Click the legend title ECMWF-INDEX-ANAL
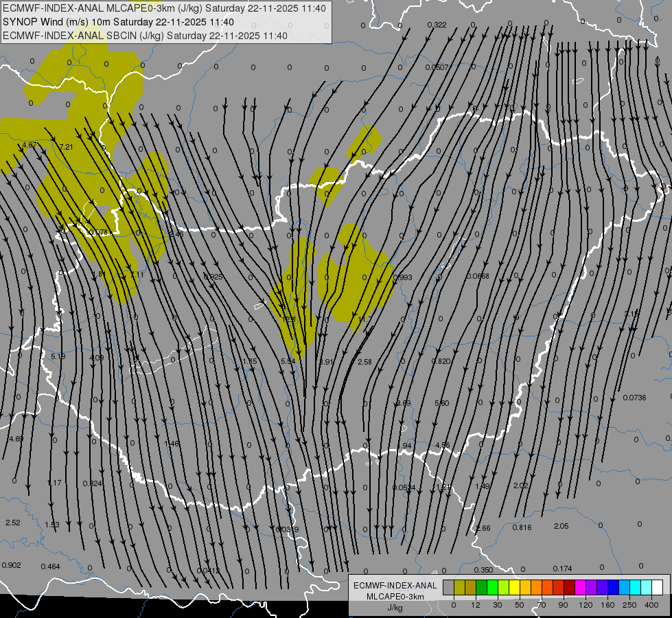The image size is (672, 618). point(395,586)
